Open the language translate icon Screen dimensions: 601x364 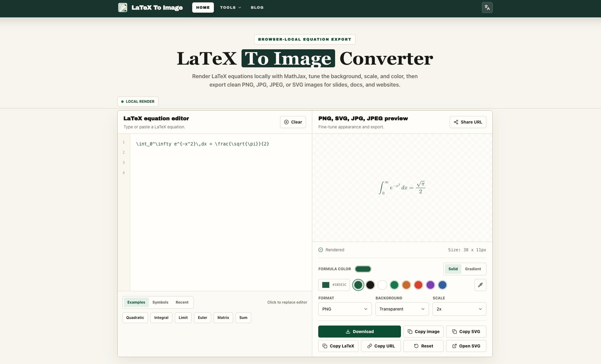point(487,8)
